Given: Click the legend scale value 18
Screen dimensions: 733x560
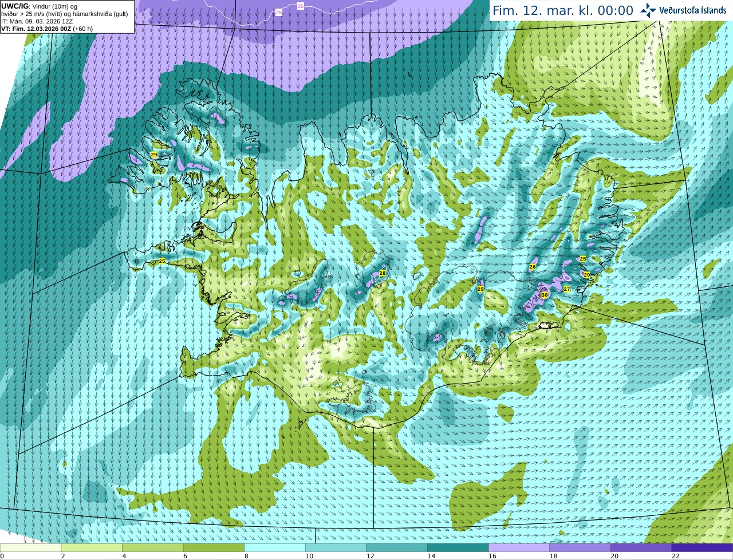Looking at the screenshot, I should click(553, 556).
